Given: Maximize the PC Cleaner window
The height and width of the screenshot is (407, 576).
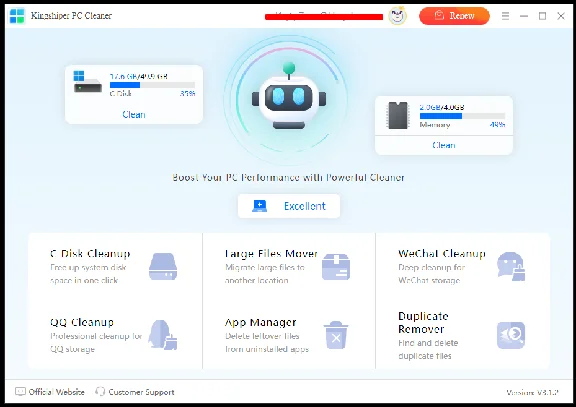Looking at the screenshot, I should (x=542, y=16).
